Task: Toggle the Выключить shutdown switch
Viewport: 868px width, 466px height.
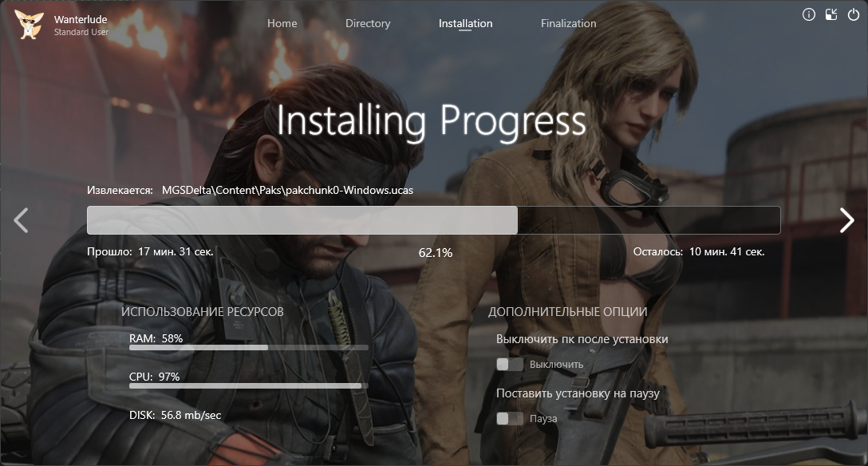Action: 509,364
